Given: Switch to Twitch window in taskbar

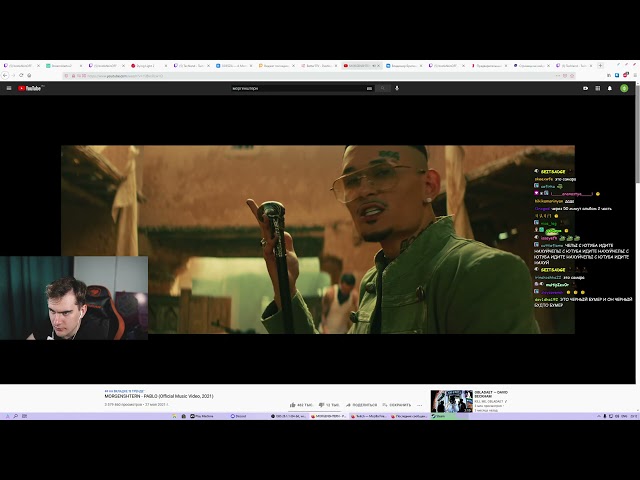Looking at the screenshot, I should pos(369,416).
